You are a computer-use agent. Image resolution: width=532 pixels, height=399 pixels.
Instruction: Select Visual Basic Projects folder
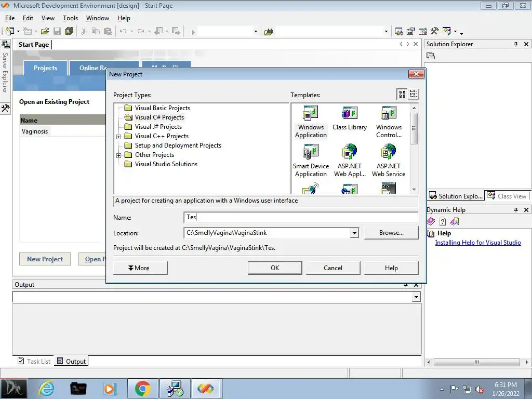click(x=163, y=108)
